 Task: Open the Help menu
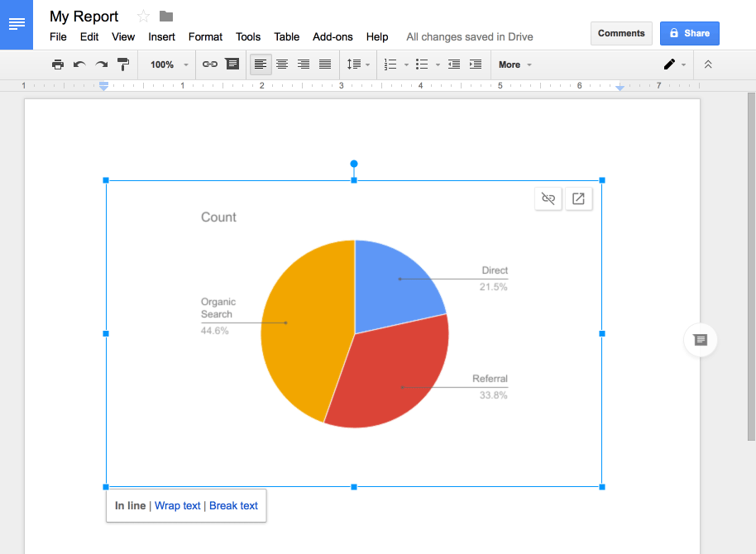pyautogui.click(x=377, y=36)
